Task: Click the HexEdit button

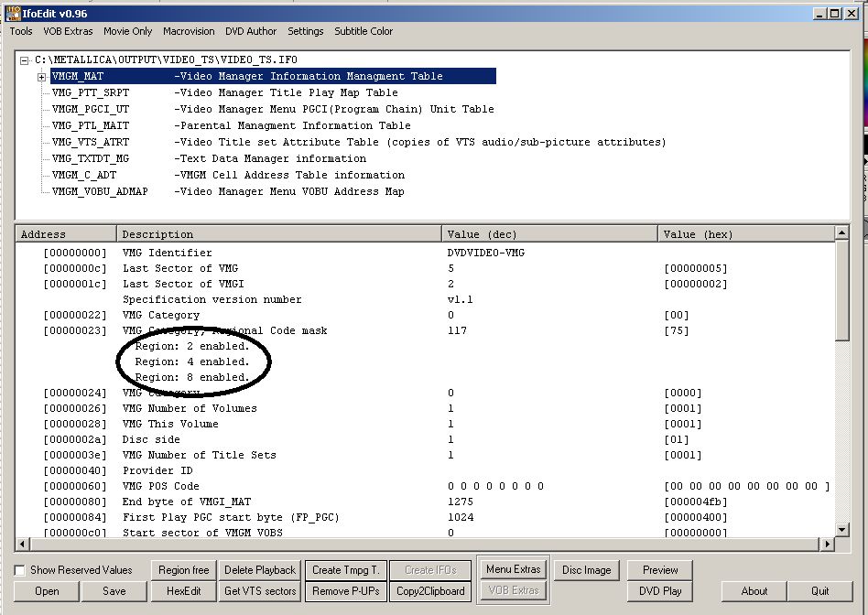Action: (x=184, y=591)
